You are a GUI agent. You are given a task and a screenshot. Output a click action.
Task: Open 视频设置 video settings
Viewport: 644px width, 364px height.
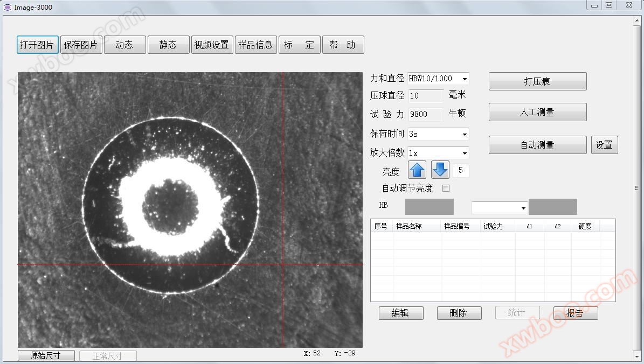[x=212, y=45]
